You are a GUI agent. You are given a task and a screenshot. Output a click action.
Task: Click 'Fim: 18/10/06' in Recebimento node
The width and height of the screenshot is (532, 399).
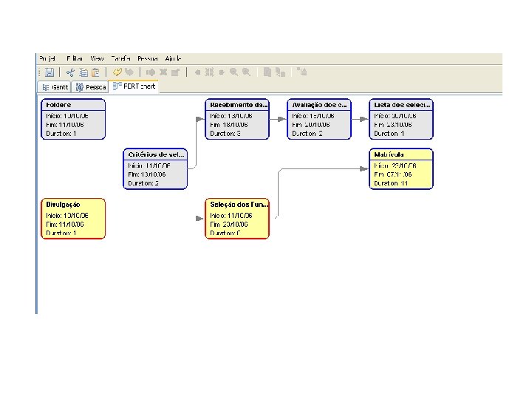coord(229,125)
